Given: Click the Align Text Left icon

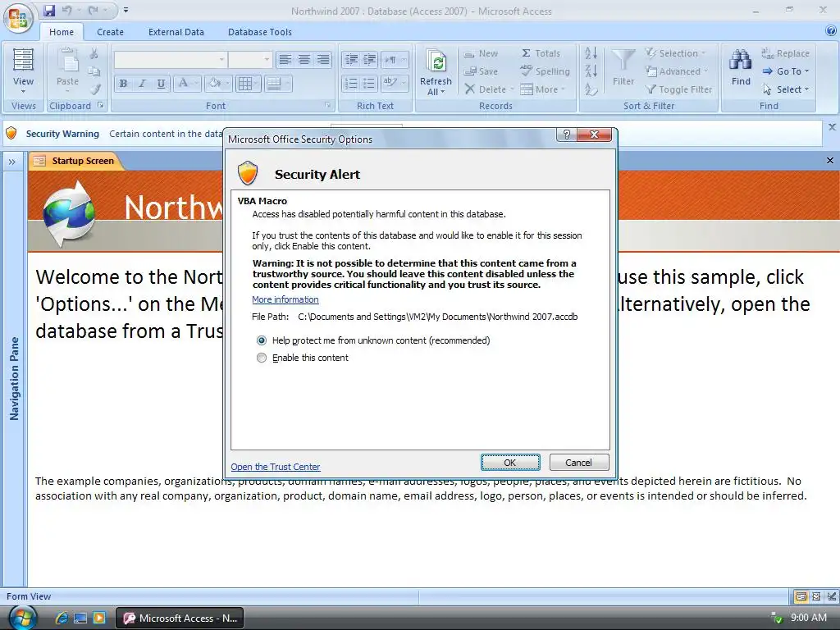Looking at the screenshot, I should 285,59.
